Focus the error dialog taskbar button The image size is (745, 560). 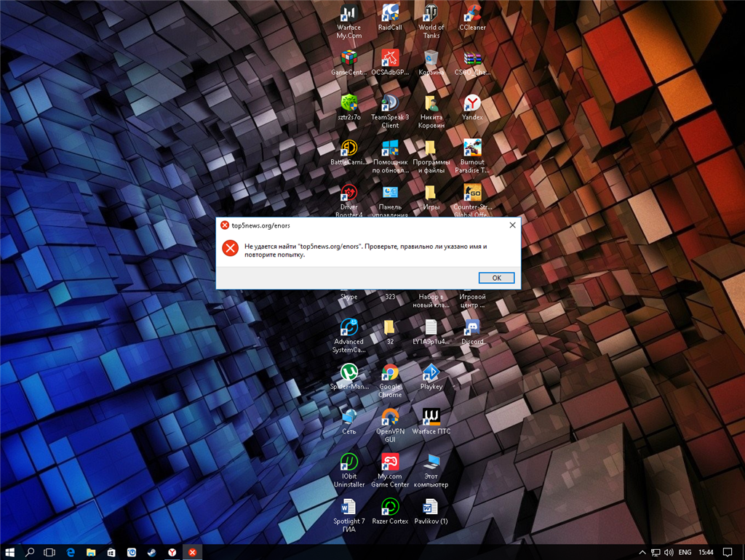coord(192,552)
